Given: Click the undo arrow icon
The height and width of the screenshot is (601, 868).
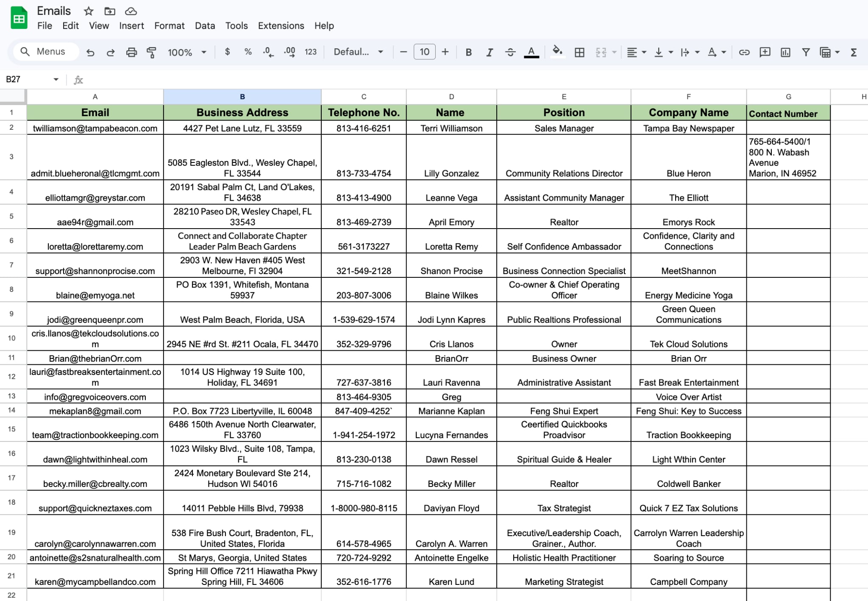Looking at the screenshot, I should [90, 52].
